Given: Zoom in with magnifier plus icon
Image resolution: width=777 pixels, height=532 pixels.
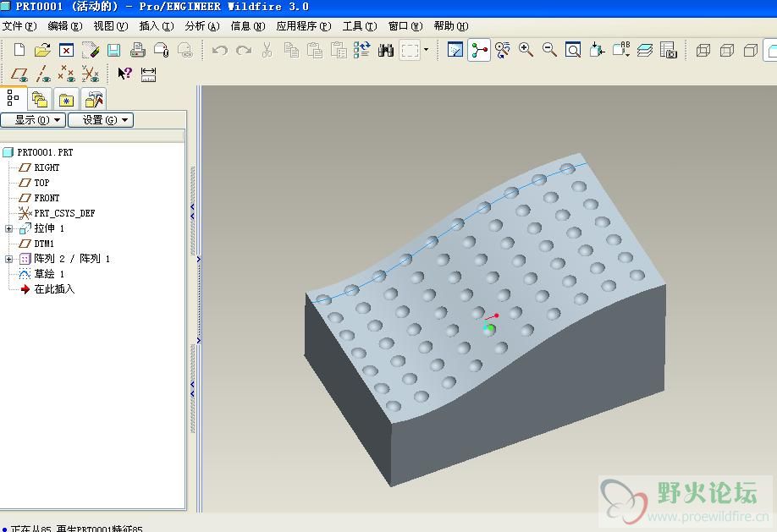Looking at the screenshot, I should coord(526,50).
